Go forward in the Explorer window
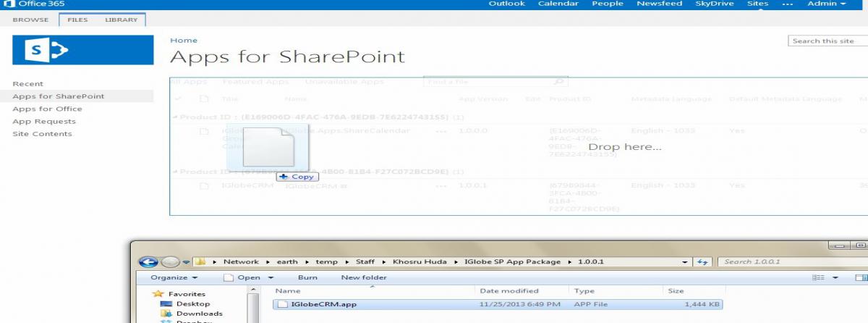Viewport: 868px width, 323px height. 171,262
